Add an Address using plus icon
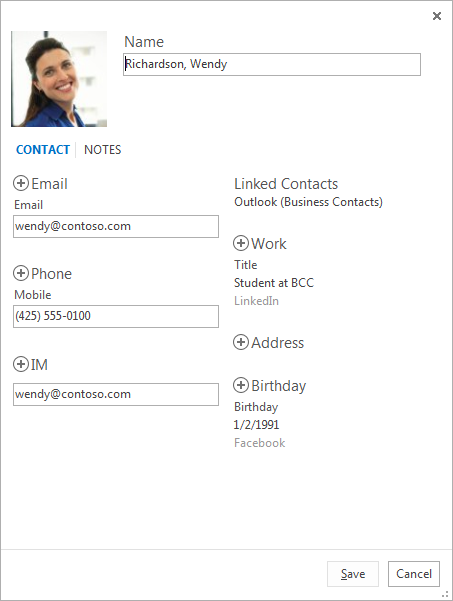The image size is (453, 601). pyautogui.click(x=241, y=342)
